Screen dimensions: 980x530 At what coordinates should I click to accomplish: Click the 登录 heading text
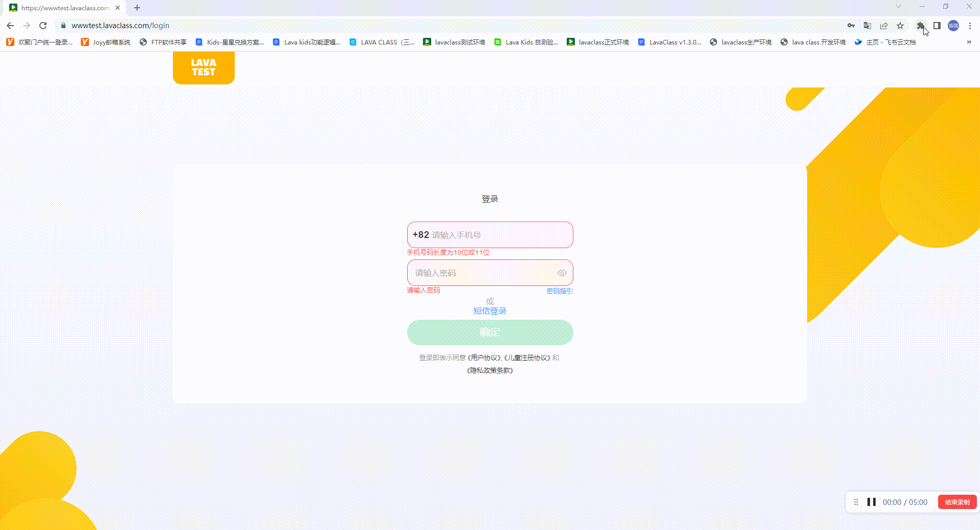[x=489, y=199]
